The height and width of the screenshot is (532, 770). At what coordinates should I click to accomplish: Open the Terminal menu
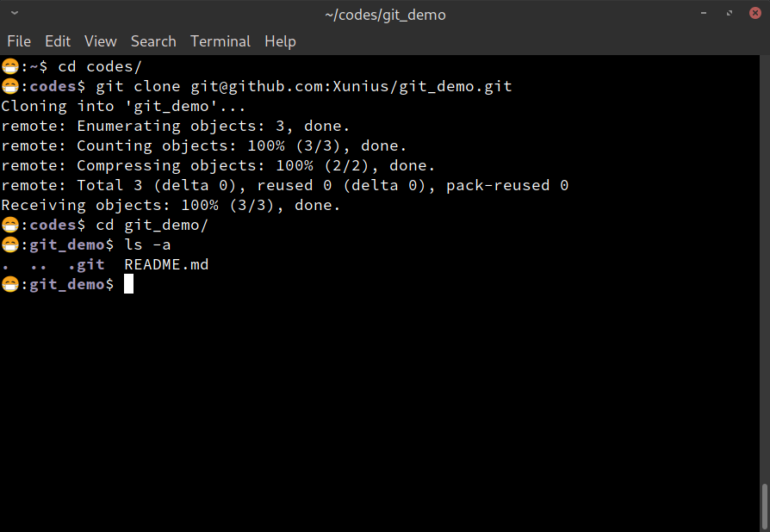pos(220,41)
